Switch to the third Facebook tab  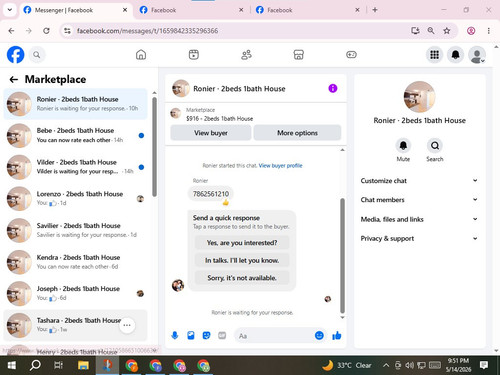308,10
